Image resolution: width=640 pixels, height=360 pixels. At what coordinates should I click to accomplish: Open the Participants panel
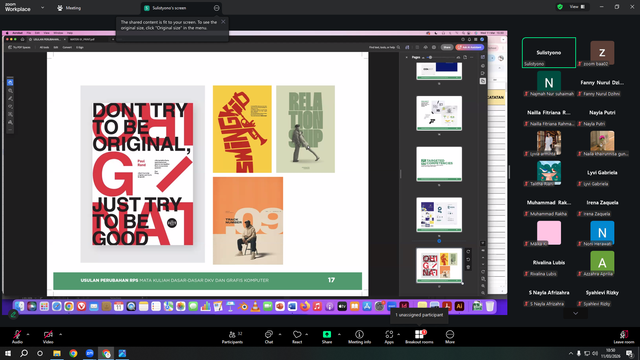click(x=232, y=337)
